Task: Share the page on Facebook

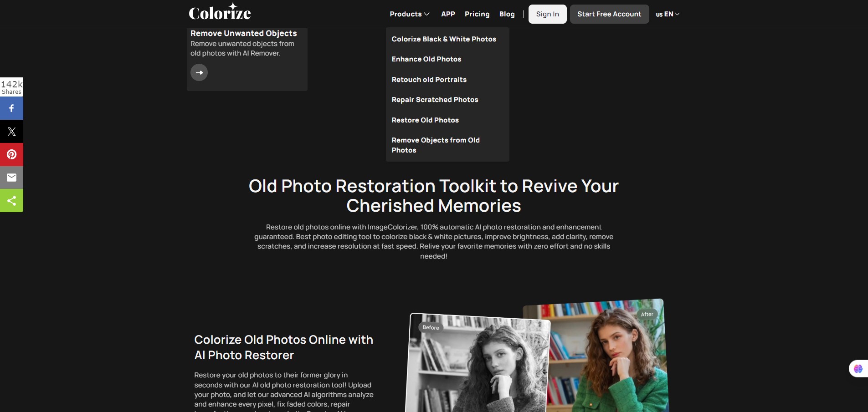Action: [x=11, y=108]
